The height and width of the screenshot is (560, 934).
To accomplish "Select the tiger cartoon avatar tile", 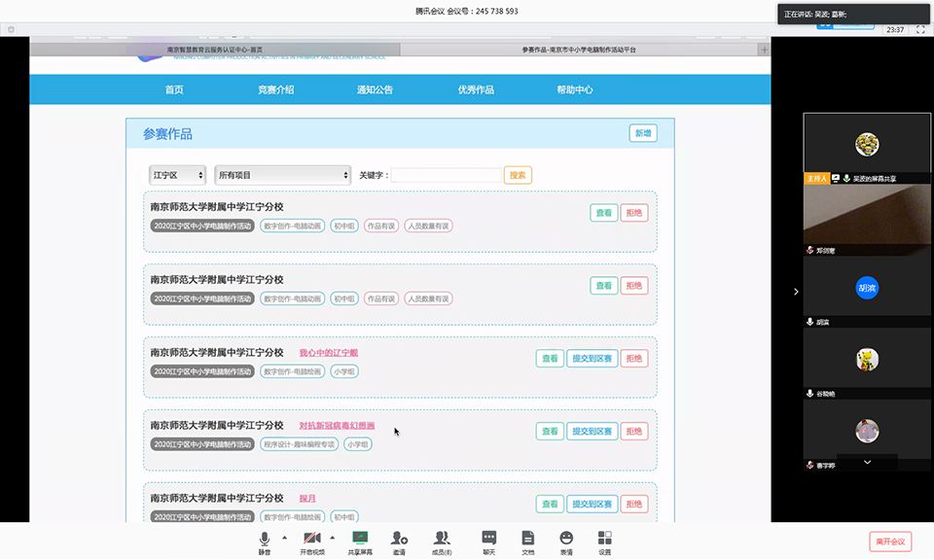I will pos(867,360).
